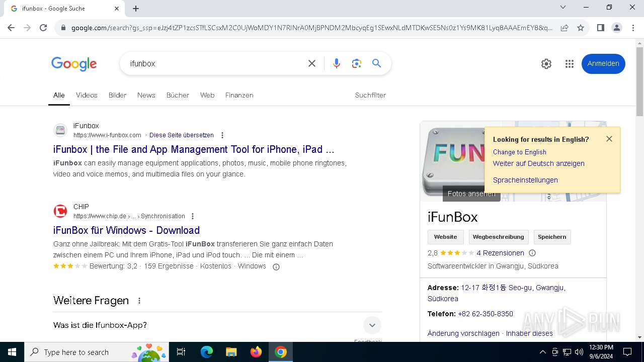Open iFunBox Website button
644x362 pixels.
pyautogui.click(x=446, y=237)
